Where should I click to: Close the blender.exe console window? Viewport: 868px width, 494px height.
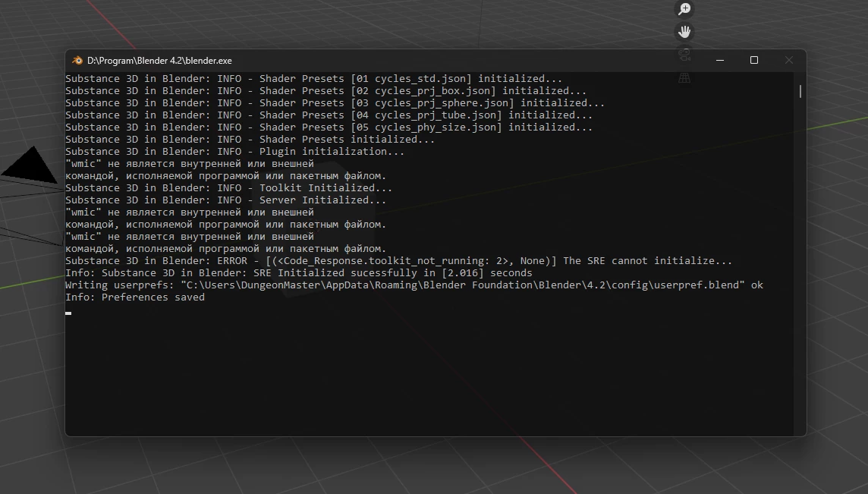(x=789, y=61)
